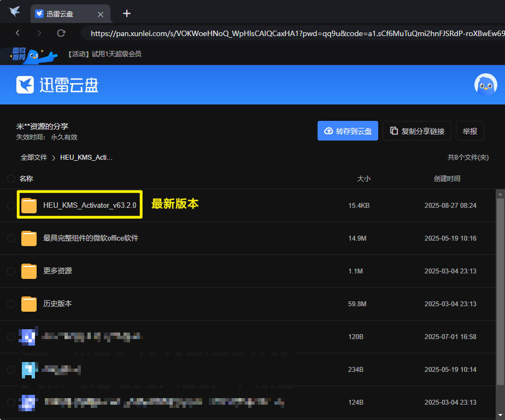Screen dimensions: 505x420
Task: Sort by the 大小 column header
Action: pyautogui.click(x=363, y=179)
